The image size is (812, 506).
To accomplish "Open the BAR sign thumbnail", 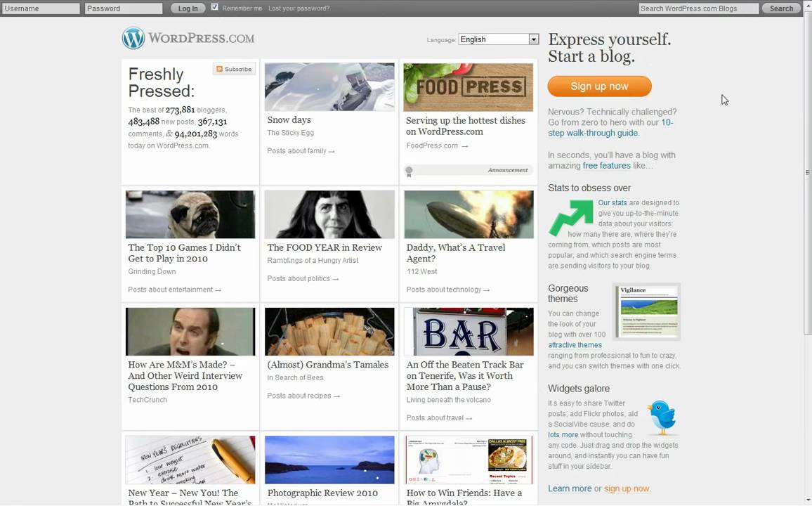I will (x=469, y=332).
